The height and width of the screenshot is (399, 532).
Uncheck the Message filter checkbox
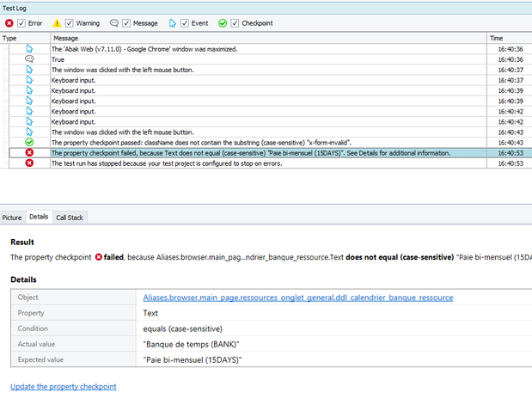click(x=127, y=23)
